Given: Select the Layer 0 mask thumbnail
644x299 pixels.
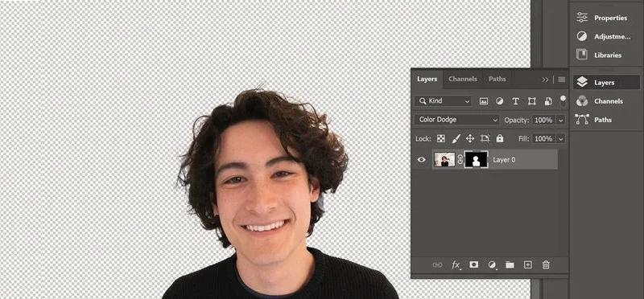Looking at the screenshot, I should [x=476, y=160].
